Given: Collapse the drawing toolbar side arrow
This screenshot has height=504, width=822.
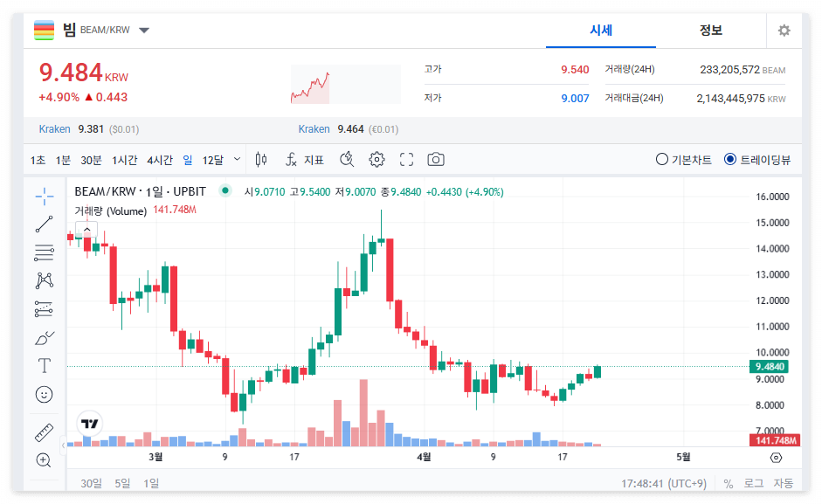Looking at the screenshot, I should (x=64, y=445).
